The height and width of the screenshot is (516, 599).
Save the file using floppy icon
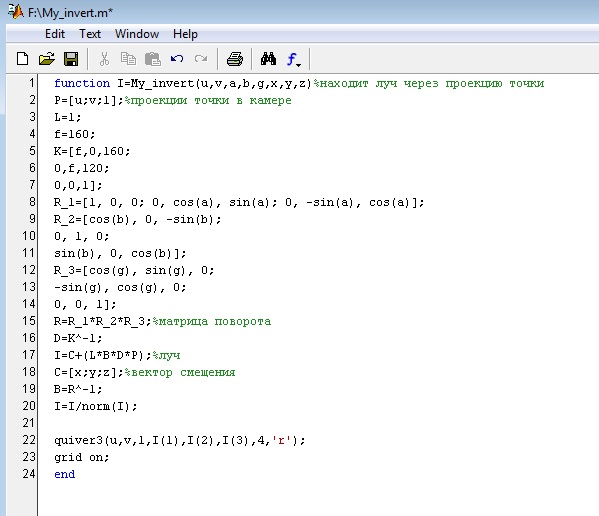71,59
